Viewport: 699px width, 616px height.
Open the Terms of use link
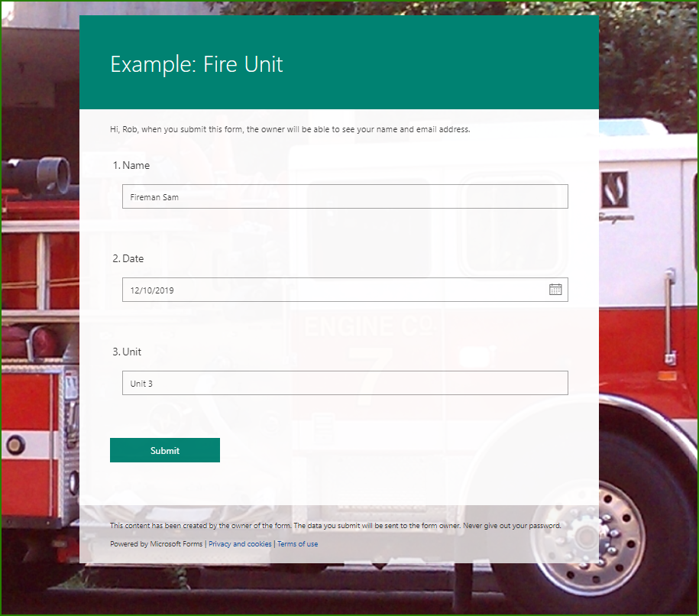tap(298, 543)
